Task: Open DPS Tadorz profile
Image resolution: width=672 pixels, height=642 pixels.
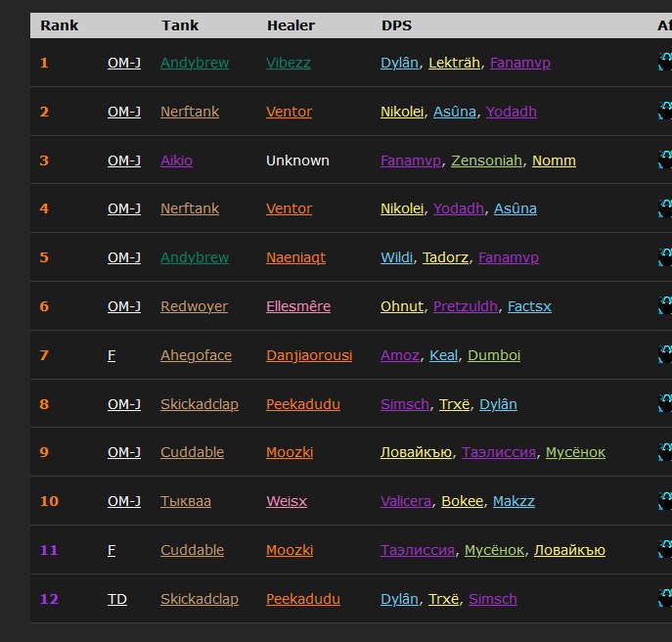Action: click(x=445, y=257)
